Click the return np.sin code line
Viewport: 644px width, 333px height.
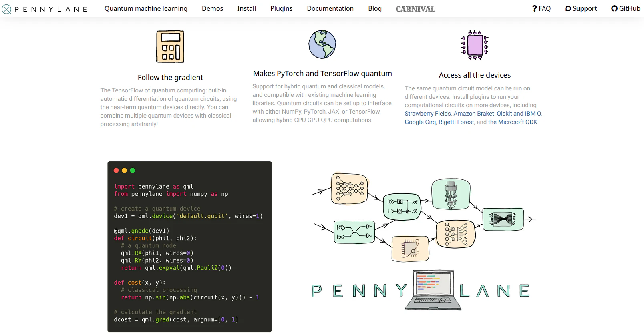(x=190, y=297)
